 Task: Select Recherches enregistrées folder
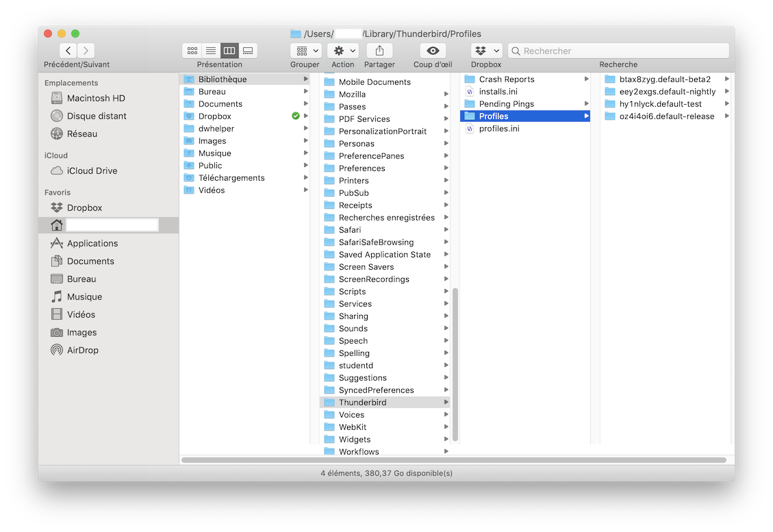pyautogui.click(x=385, y=218)
